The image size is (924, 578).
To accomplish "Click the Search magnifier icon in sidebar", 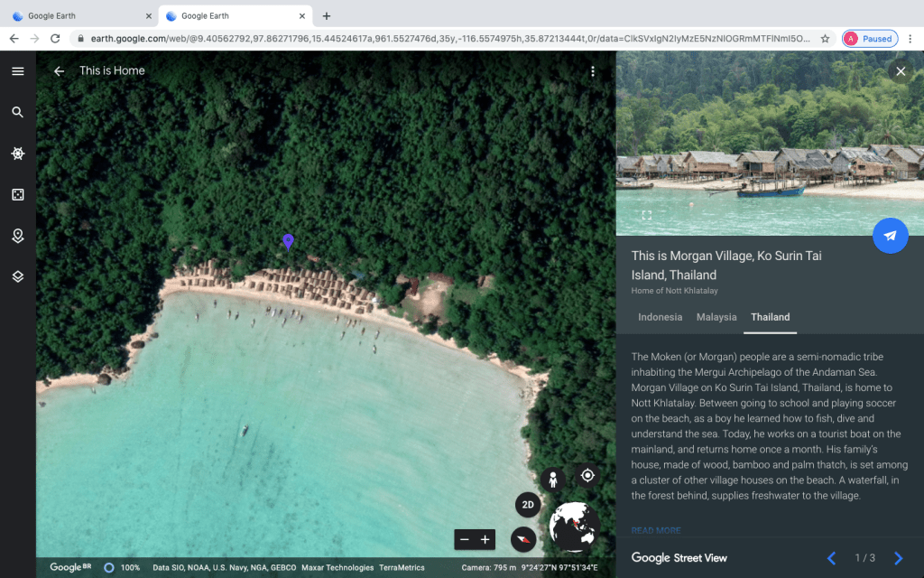I will tap(17, 113).
